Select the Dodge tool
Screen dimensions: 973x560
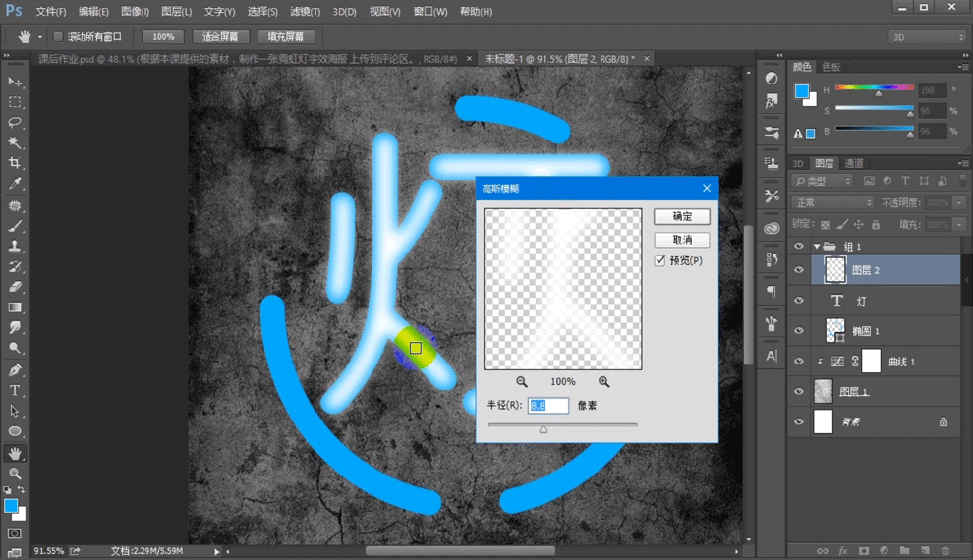pyautogui.click(x=15, y=348)
